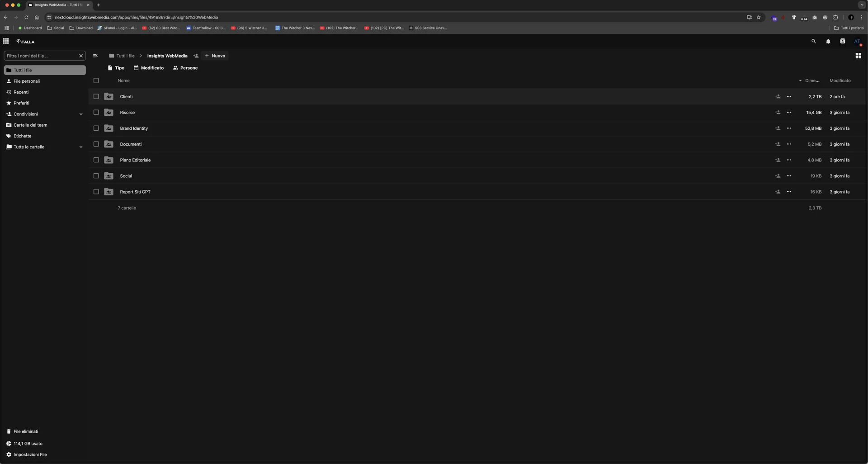Expand Tutte le cartelle tree
Screen dimensions: 868x464
point(81,147)
